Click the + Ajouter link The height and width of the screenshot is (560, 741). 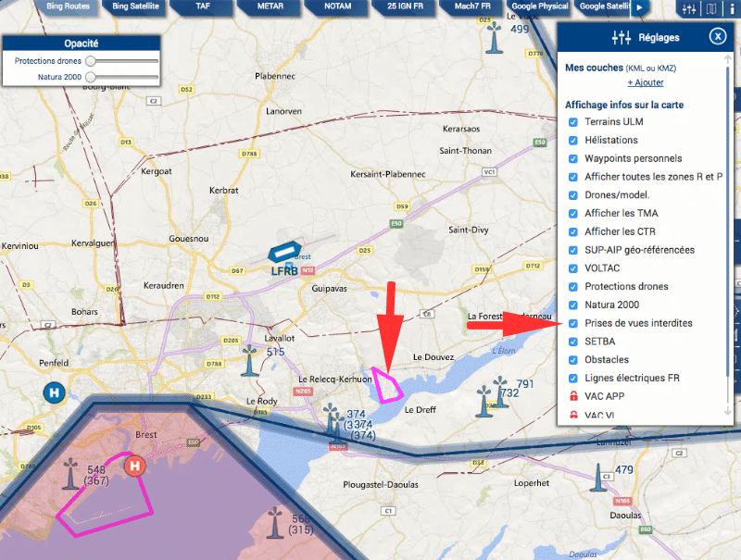tap(645, 83)
